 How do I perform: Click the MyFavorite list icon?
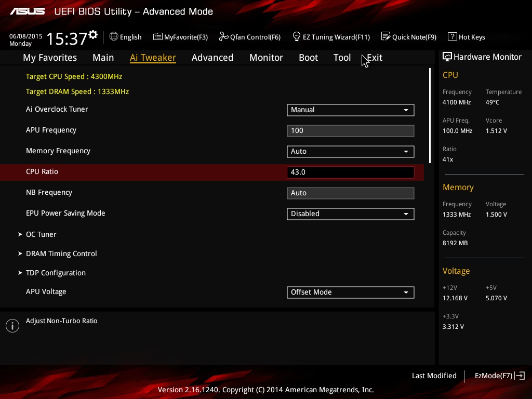[158, 37]
